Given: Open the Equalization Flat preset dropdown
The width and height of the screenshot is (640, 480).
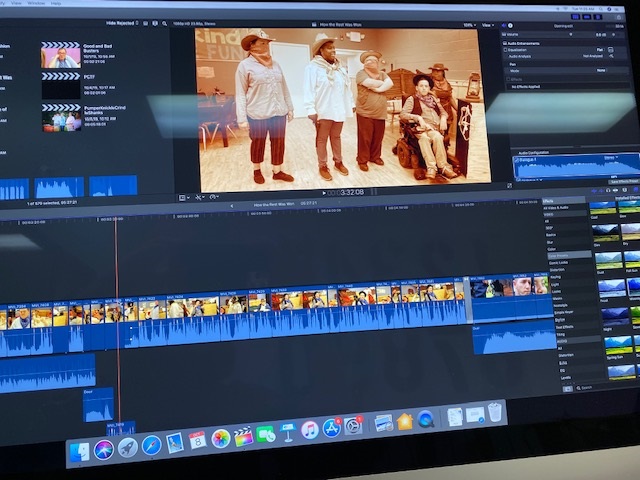Looking at the screenshot, I should [600, 50].
